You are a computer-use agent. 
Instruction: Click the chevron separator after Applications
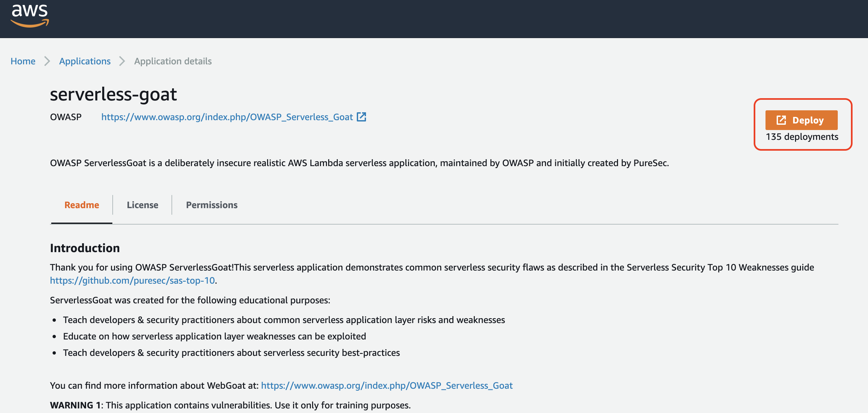[122, 61]
